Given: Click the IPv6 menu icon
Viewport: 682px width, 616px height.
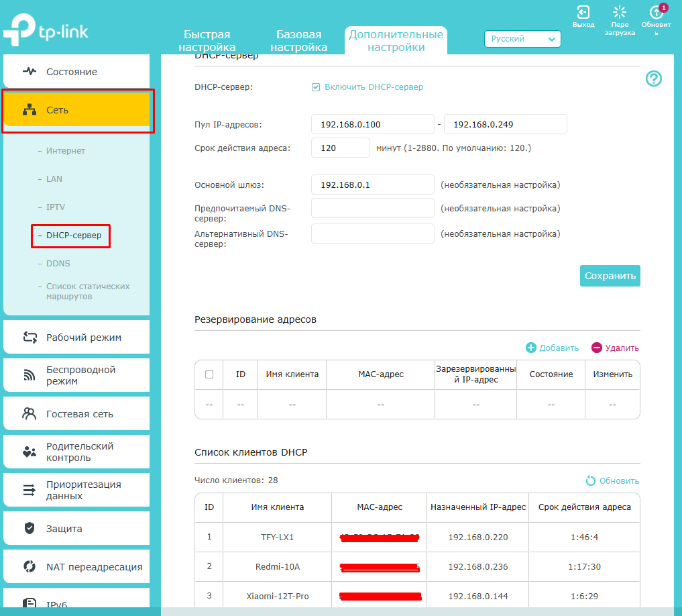Looking at the screenshot, I should click(x=30, y=603).
